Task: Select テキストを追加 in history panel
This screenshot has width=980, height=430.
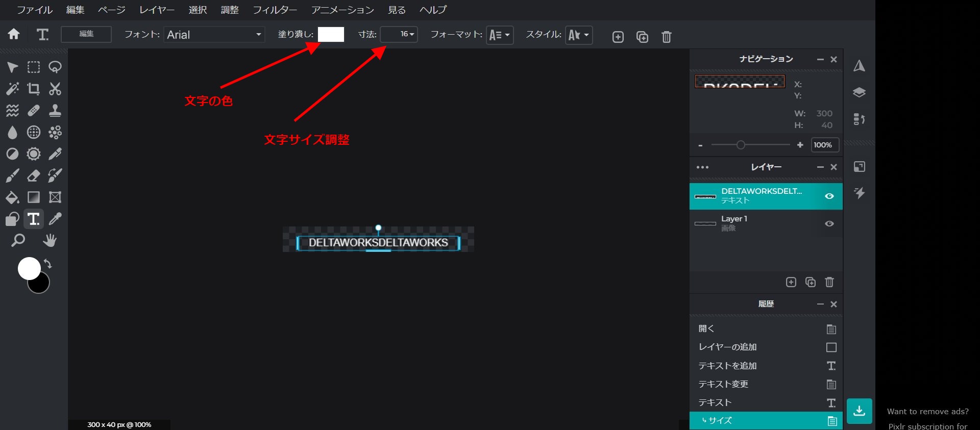Action: [727, 366]
